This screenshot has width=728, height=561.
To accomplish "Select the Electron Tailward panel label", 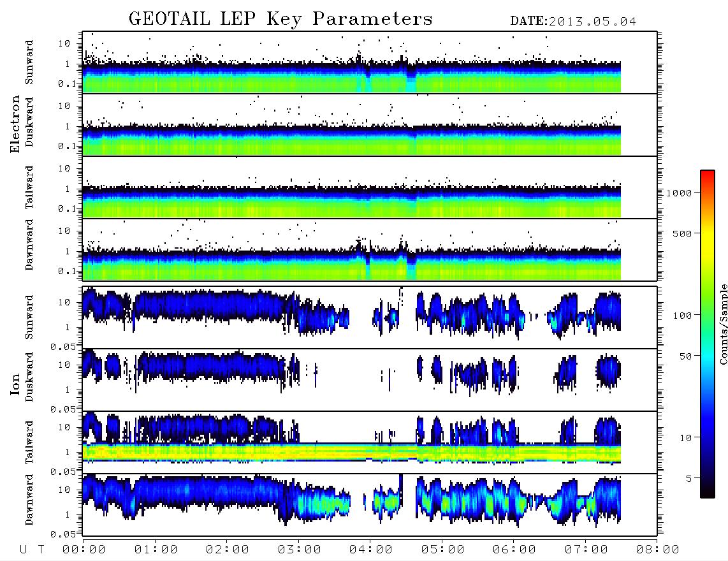I will 29,187.
